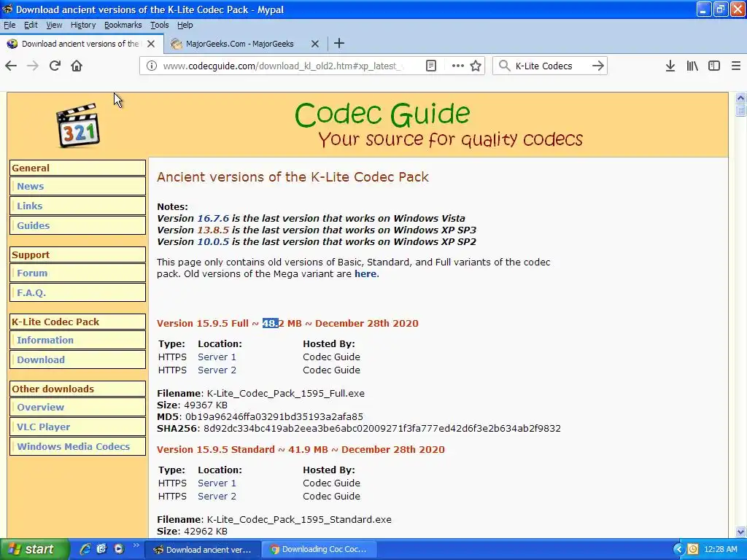747x560 pixels.
Task: Open the Tools menu
Action: (159, 25)
